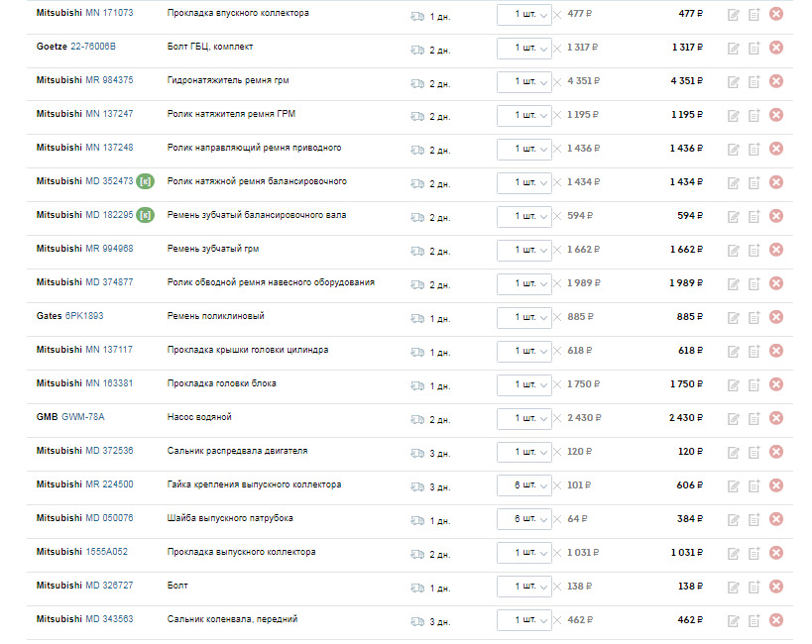Add a note to Mitsubishi MD 343563

[754, 620]
